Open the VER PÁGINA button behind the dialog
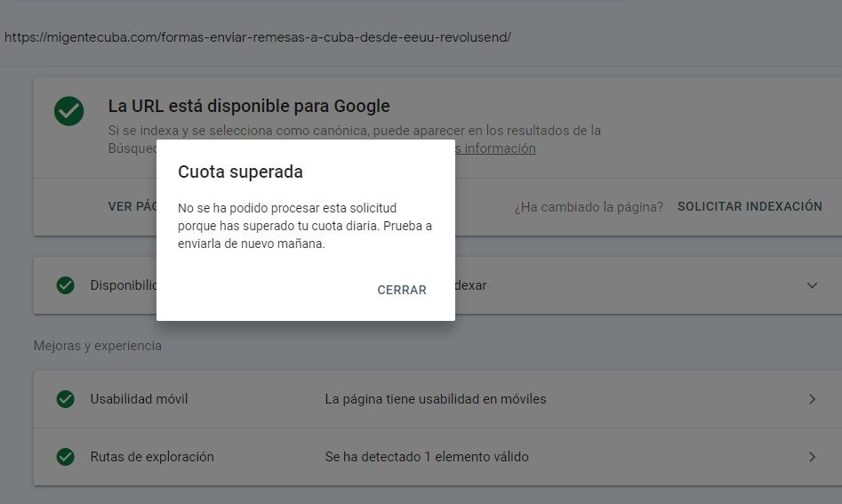Screen dimensions: 842x504 tap(132, 206)
